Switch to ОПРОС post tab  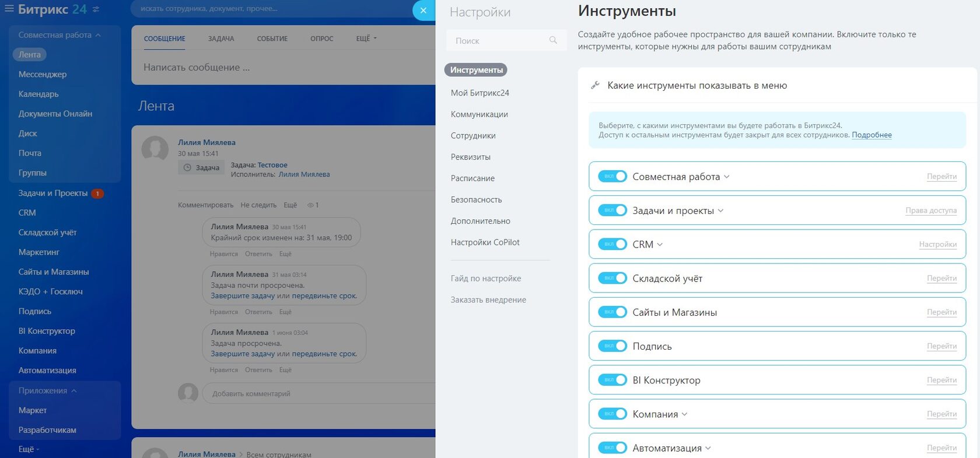click(x=322, y=38)
